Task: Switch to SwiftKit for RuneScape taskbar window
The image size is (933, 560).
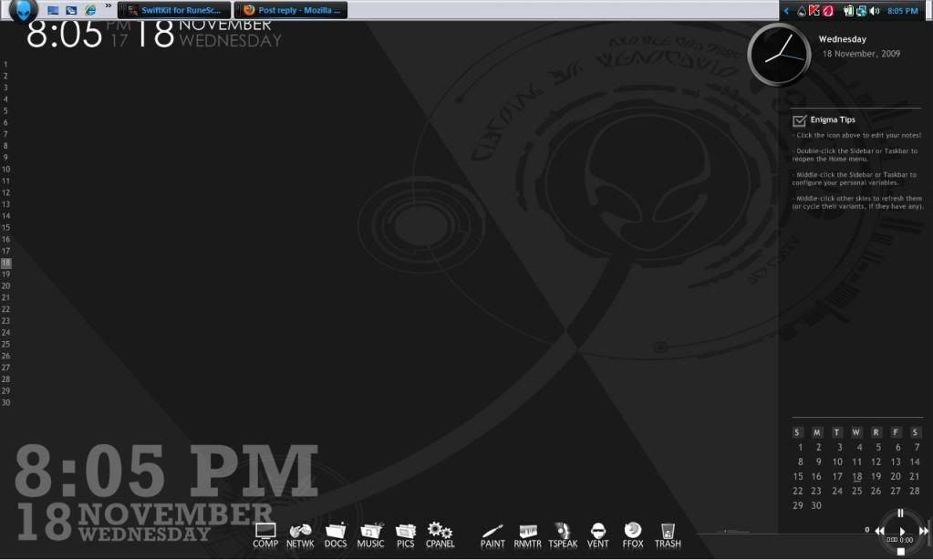Action: (173, 11)
